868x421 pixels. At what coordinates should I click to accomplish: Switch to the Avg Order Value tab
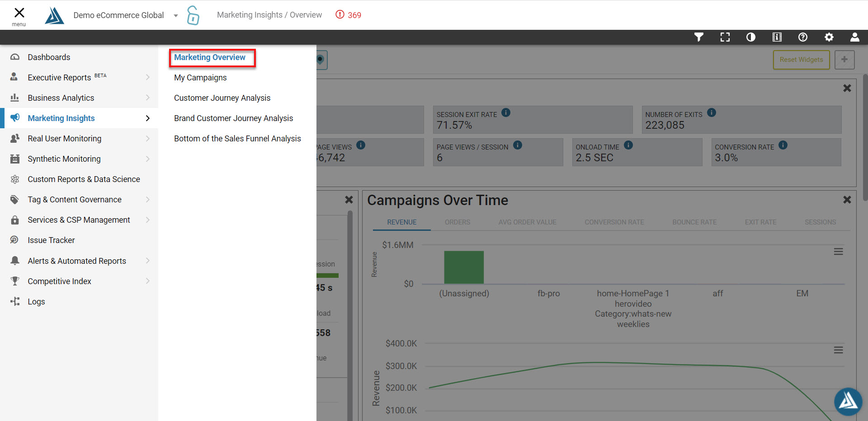[x=528, y=222]
